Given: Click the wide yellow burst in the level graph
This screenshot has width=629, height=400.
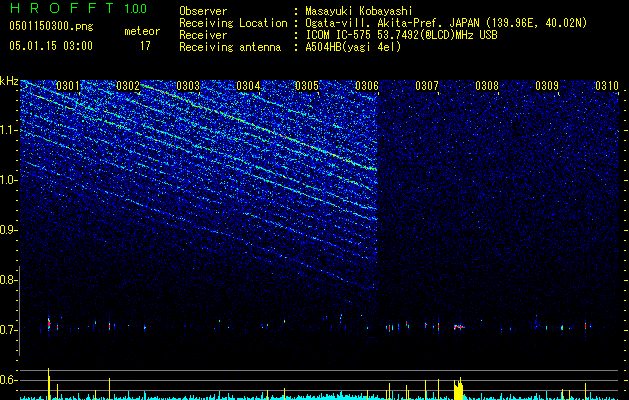Looking at the screenshot, I should 458,389.
